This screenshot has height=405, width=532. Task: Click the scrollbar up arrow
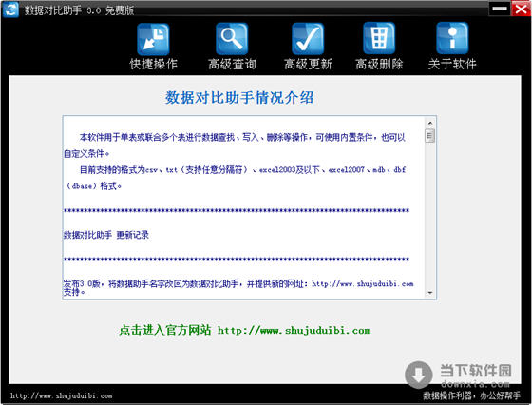429,123
